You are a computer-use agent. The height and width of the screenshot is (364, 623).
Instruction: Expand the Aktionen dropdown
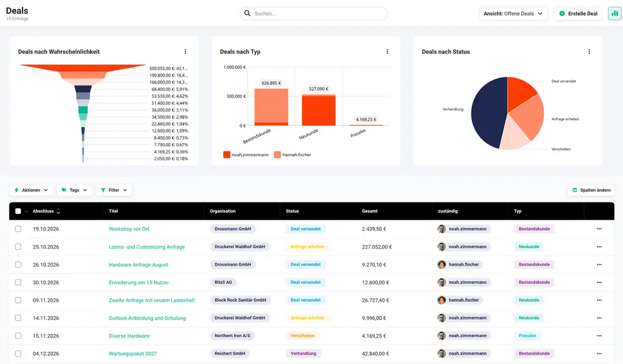point(31,190)
